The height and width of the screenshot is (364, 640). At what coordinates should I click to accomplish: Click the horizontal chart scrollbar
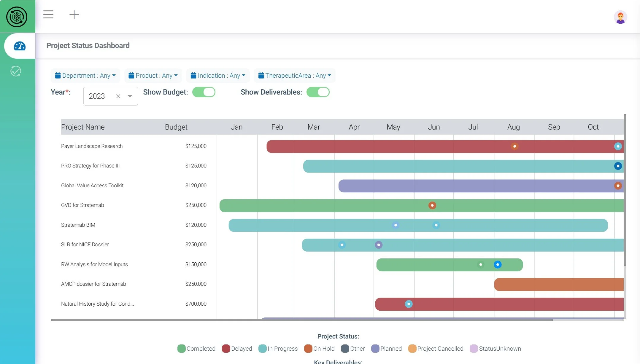301,320
